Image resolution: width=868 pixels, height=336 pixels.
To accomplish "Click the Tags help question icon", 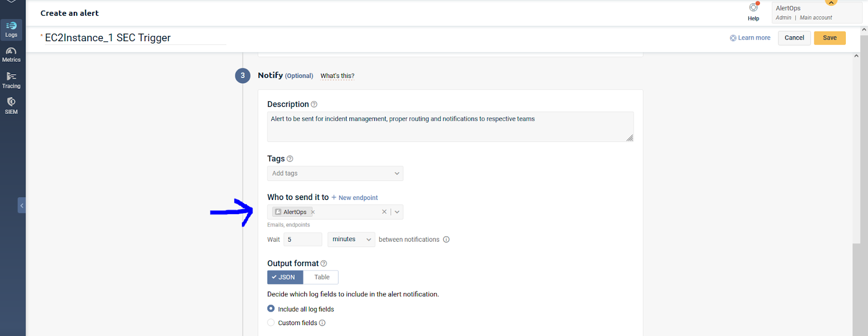I will 290,159.
